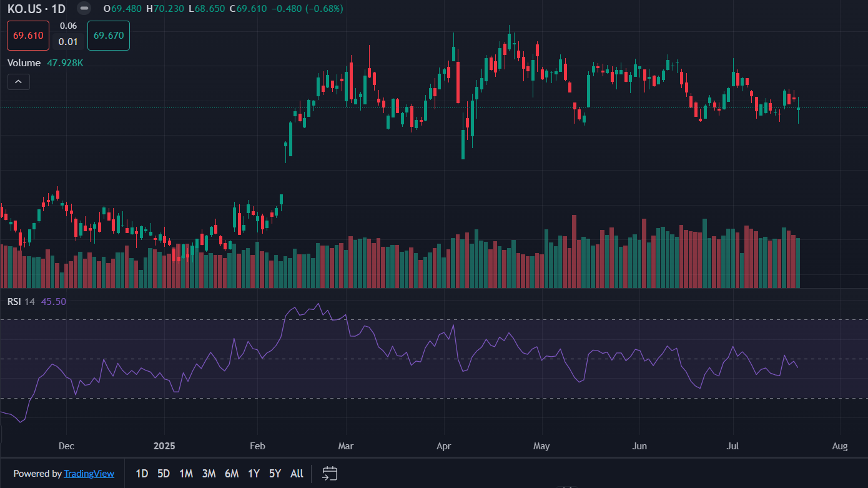Click the market status icon beside KO.US

85,9
